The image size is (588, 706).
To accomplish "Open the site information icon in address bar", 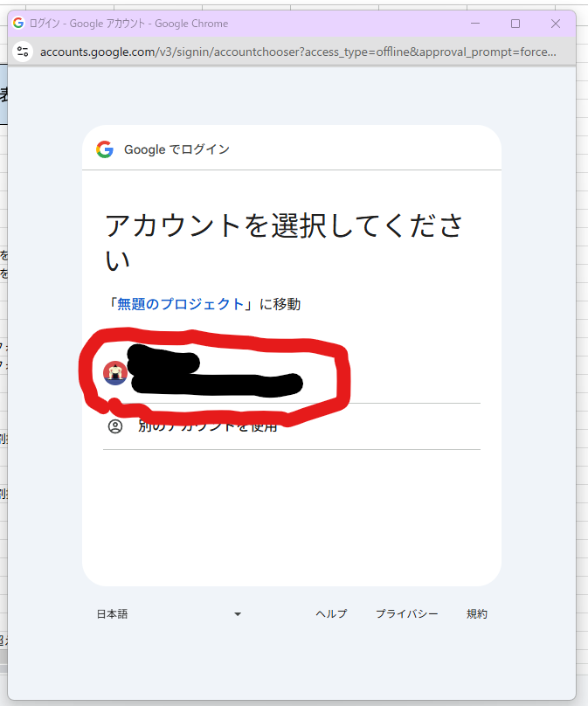I will (x=24, y=52).
